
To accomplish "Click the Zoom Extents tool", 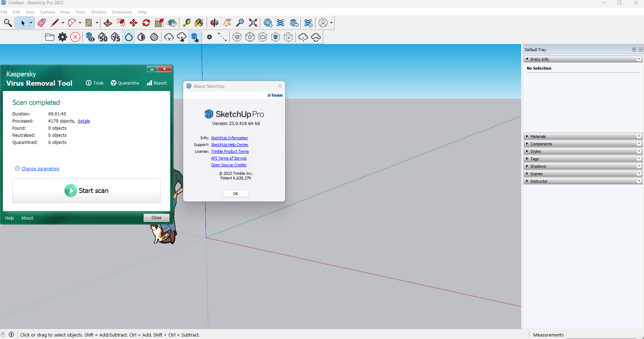I will tap(253, 23).
